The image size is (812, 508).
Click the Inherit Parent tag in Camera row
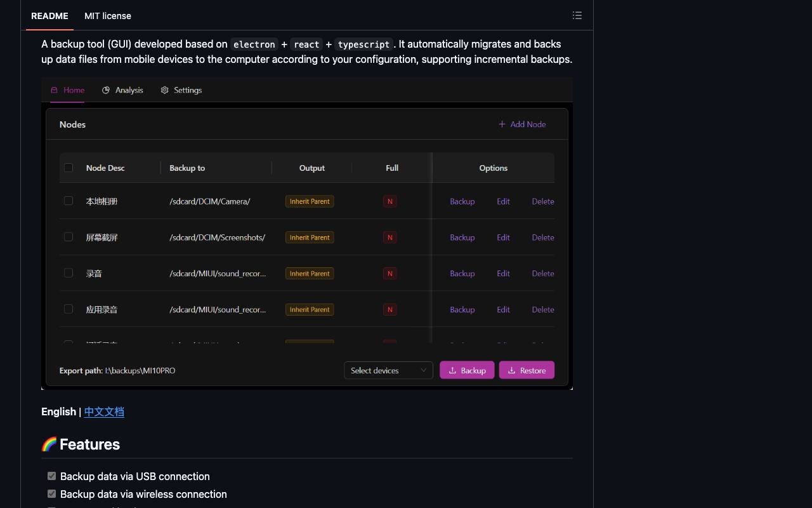click(x=310, y=201)
